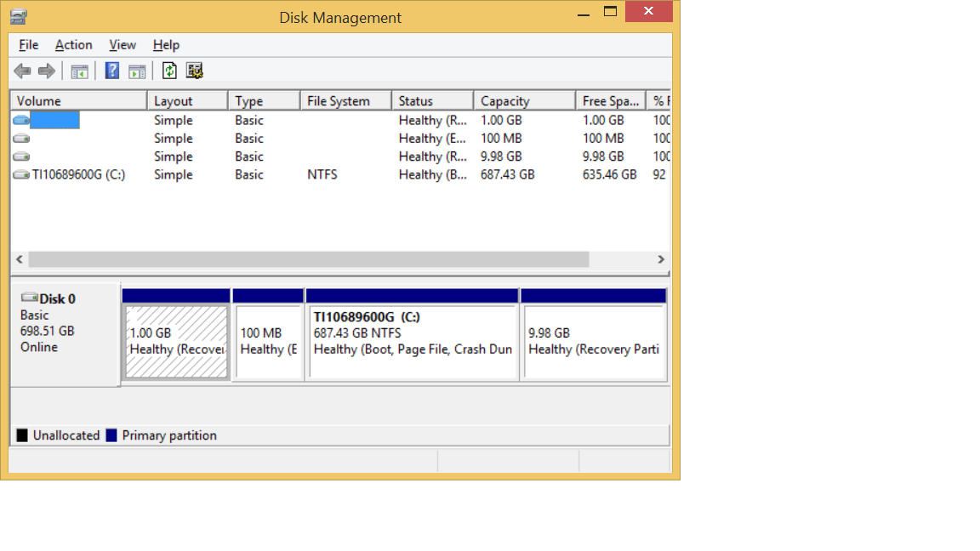This screenshot has width=980, height=551.
Task: Select the 9.98 GB Recovery partition block
Action: tap(593, 341)
